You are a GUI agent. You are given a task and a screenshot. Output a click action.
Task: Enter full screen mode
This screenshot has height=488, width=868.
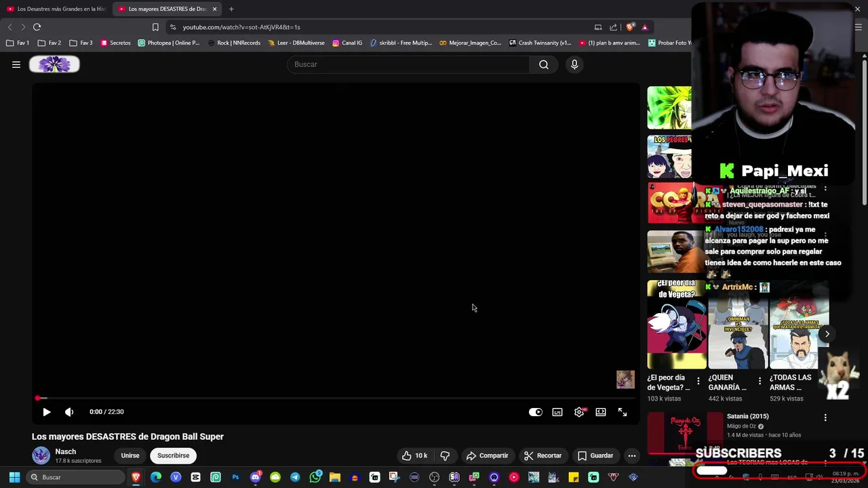[x=623, y=412]
